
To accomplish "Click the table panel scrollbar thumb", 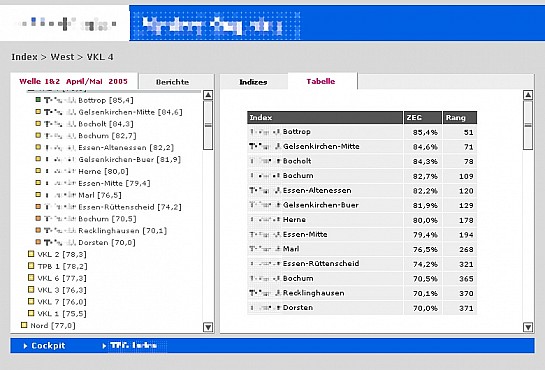I will pos(528,125).
